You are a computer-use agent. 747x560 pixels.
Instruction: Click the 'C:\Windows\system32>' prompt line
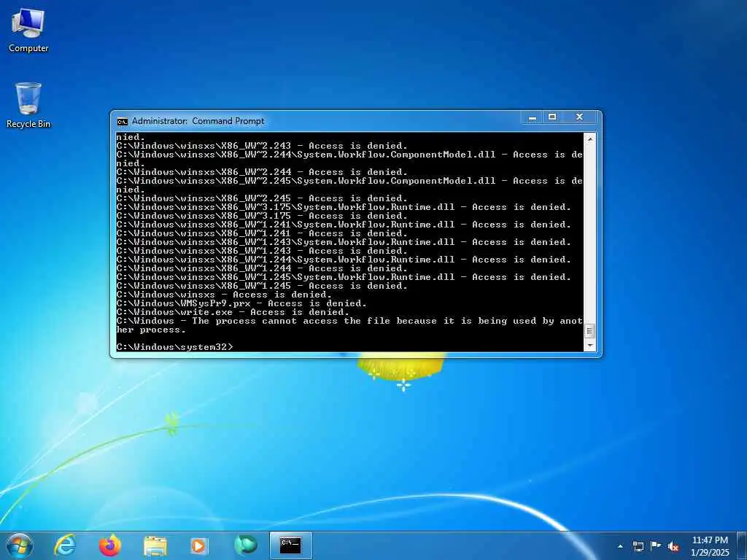(x=175, y=347)
